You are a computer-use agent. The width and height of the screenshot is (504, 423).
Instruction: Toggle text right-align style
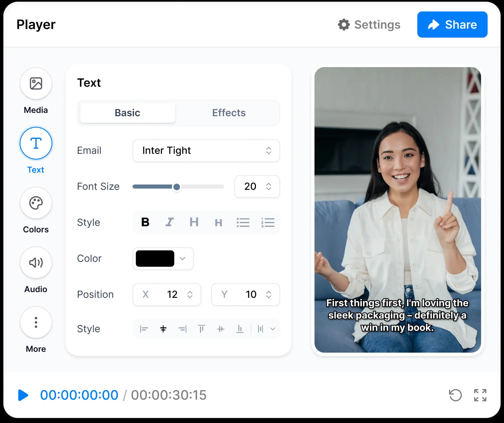point(181,328)
